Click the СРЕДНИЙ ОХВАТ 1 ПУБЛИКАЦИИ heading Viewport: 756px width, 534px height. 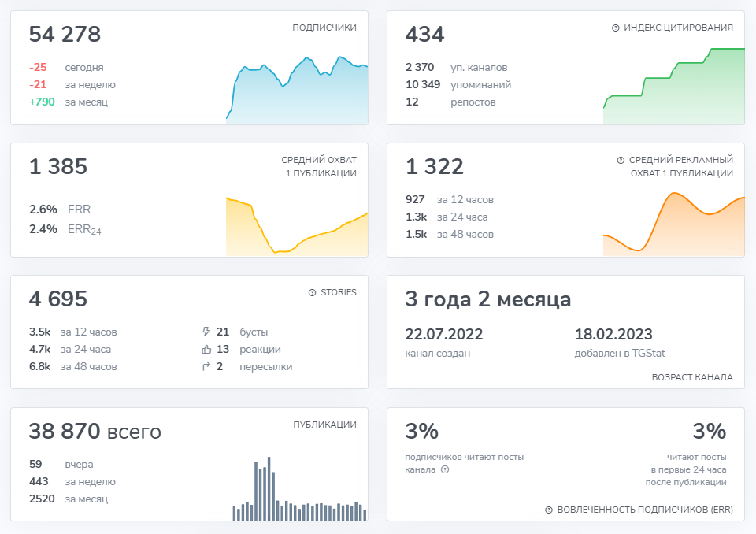(x=319, y=166)
